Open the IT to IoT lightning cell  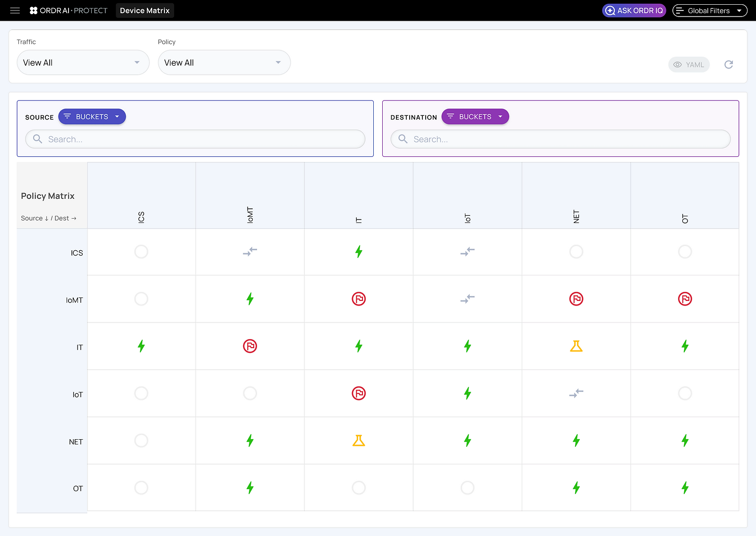(x=468, y=346)
